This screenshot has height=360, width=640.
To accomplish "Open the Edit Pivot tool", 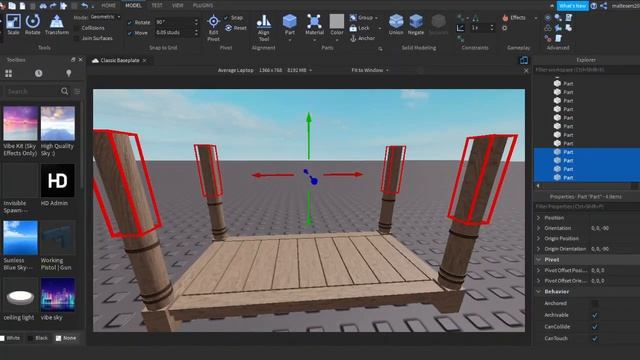I will pyautogui.click(x=213, y=28).
